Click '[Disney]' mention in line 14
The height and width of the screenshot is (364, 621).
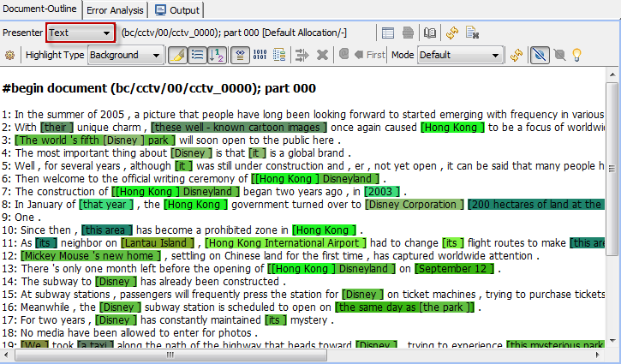click(116, 282)
